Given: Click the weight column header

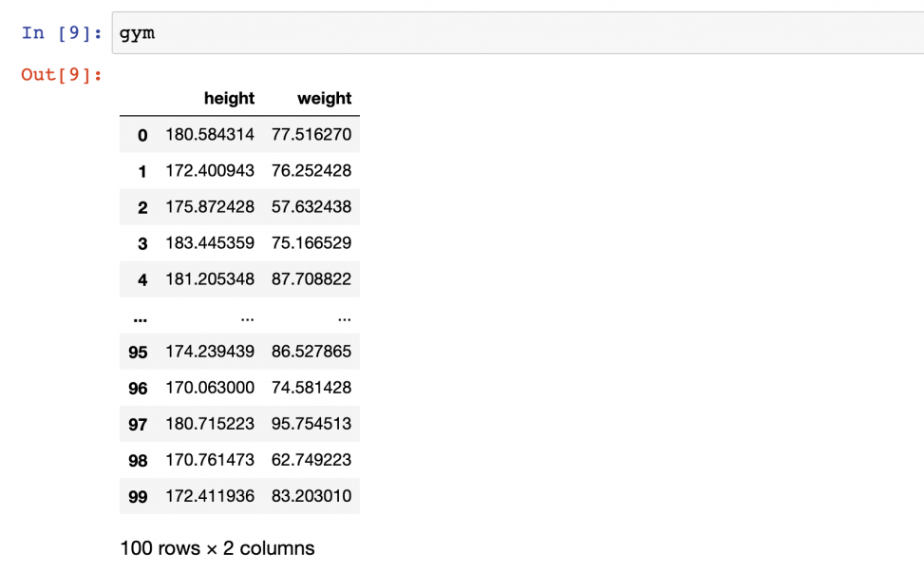Looking at the screenshot, I should tap(324, 98).
